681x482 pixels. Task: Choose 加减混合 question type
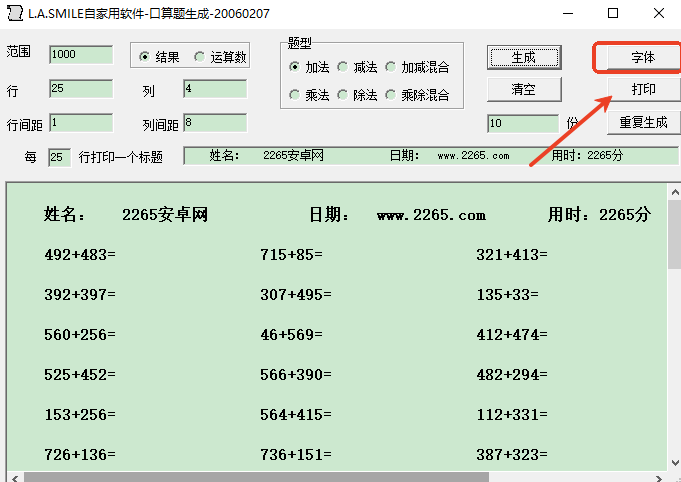(x=390, y=67)
